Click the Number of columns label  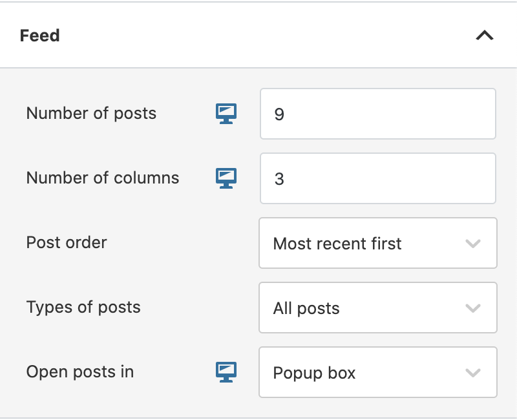pyautogui.click(x=103, y=178)
